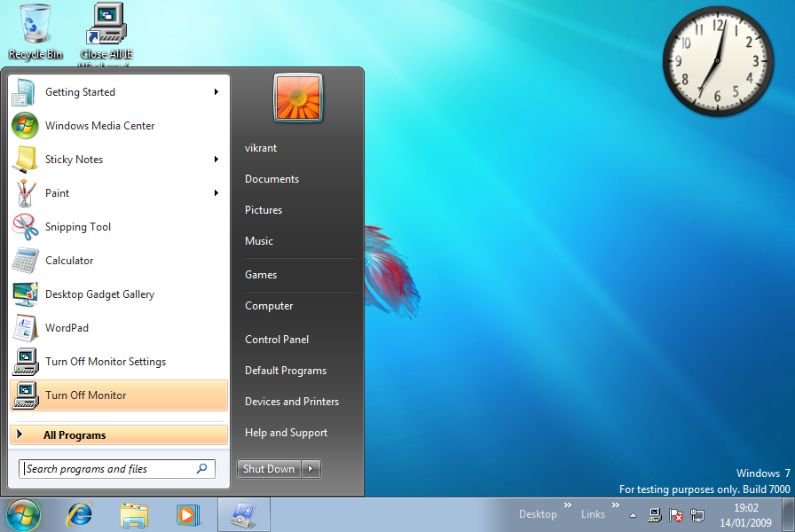The height and width of the screenshot is (532, 795).
Task: Open Control Panel
Action: coord(277,340)
